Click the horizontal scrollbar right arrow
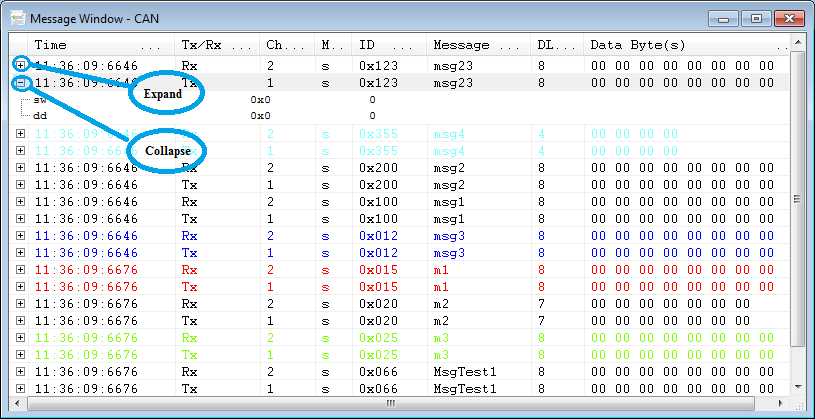 tap(780, 403)
